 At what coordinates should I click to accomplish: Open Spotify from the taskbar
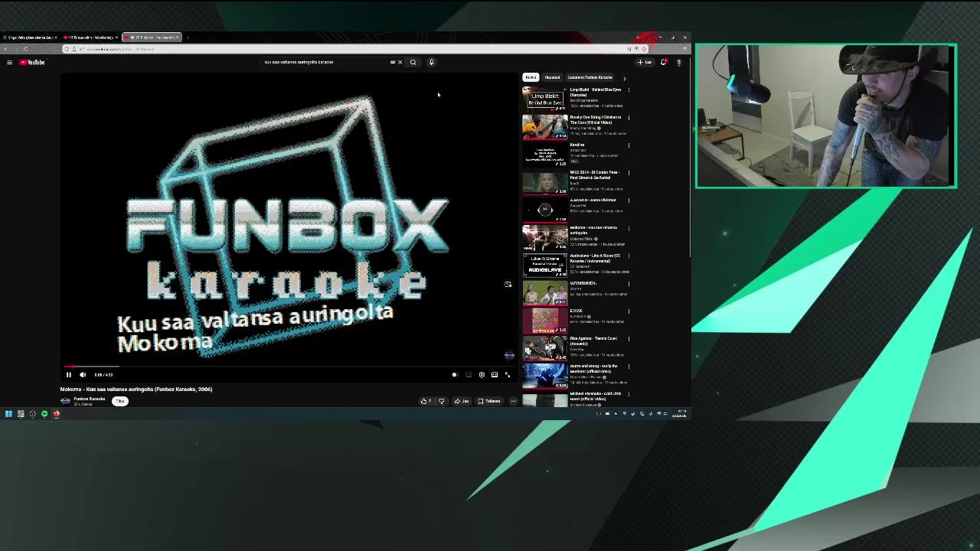tap(44, 414)
